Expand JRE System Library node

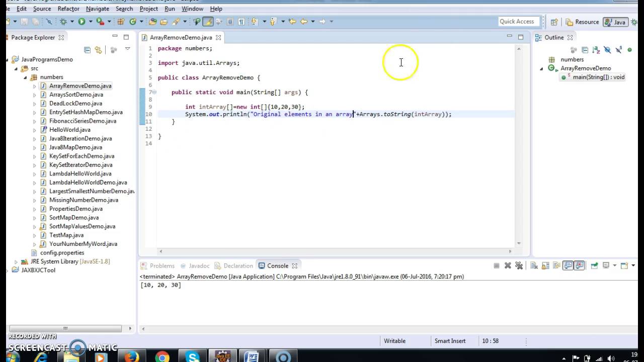[16, 261]
